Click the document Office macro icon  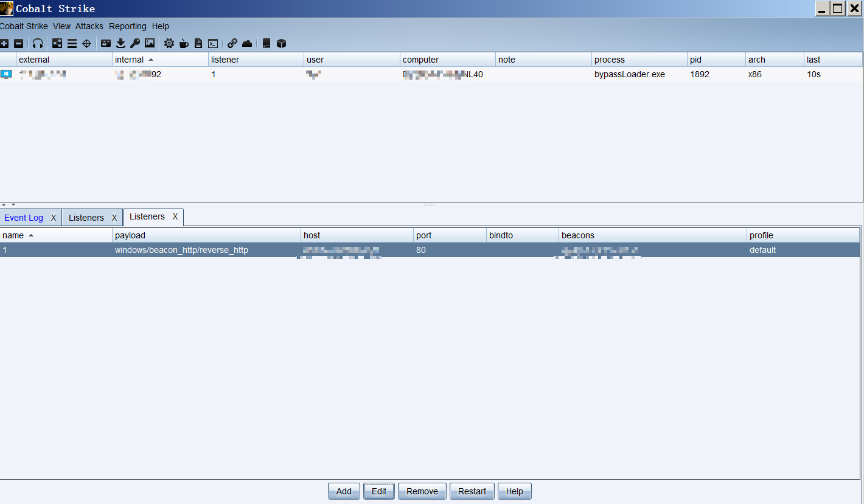pyautogui.click(x=198, y=43)
